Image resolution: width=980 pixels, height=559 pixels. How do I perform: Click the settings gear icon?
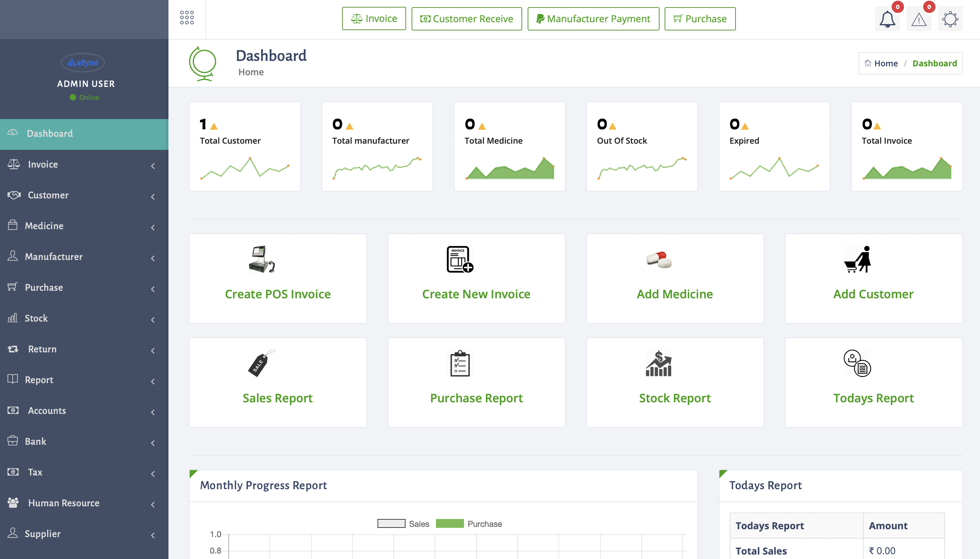pyautogui.click(x=950, y=19)
